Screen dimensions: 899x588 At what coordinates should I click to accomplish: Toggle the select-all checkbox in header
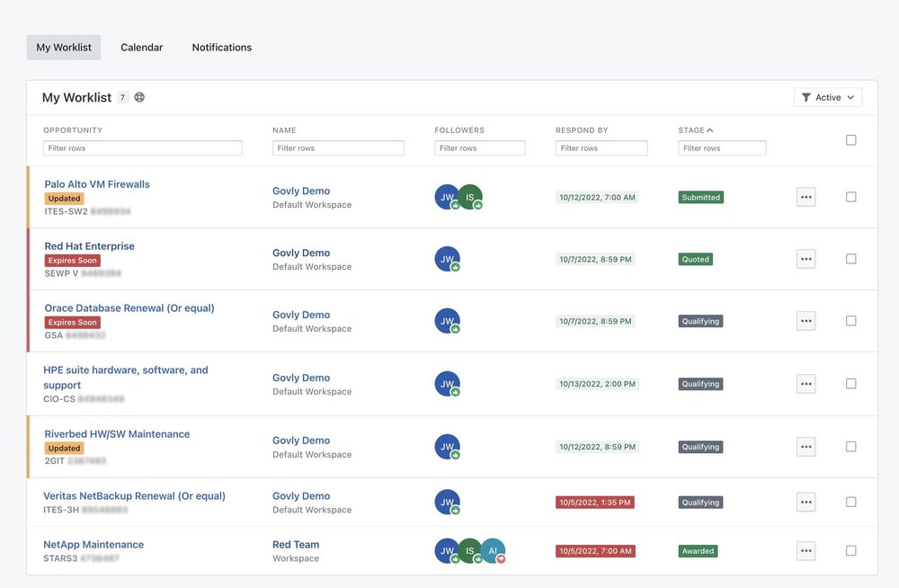pyautogui.click(x=850, y=140)
